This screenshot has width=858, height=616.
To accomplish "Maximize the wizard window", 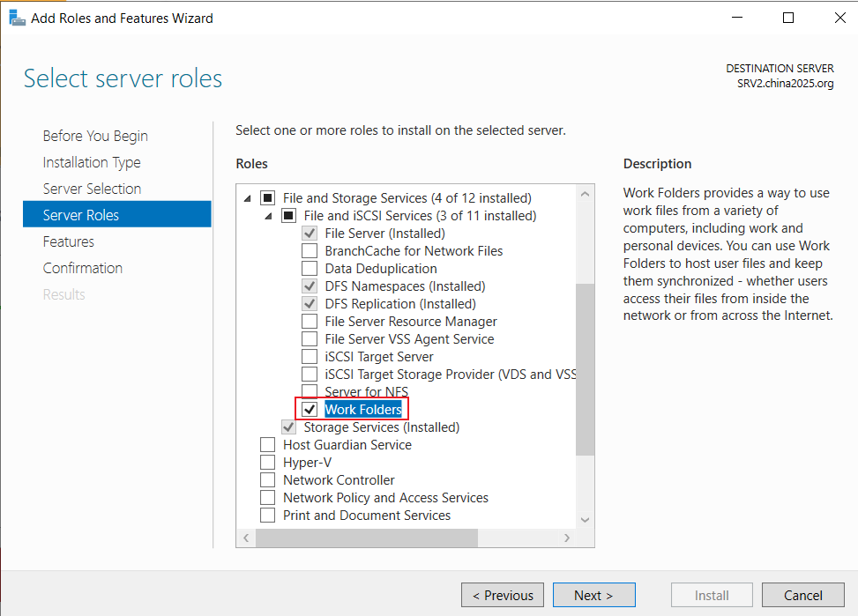I will click(x=788, y=18).
